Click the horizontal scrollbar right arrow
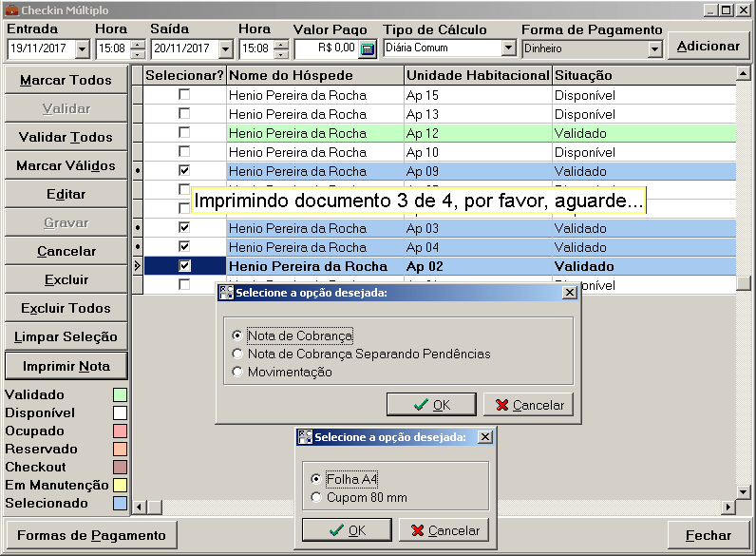Viewport: 756px width, 556px height. [x=728, y=507]
